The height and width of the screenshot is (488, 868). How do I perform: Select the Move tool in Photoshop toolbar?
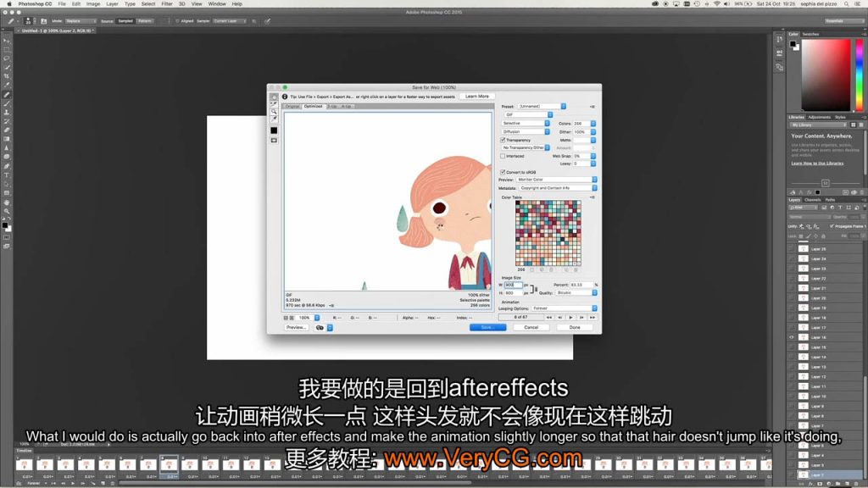tap(7, 41)
